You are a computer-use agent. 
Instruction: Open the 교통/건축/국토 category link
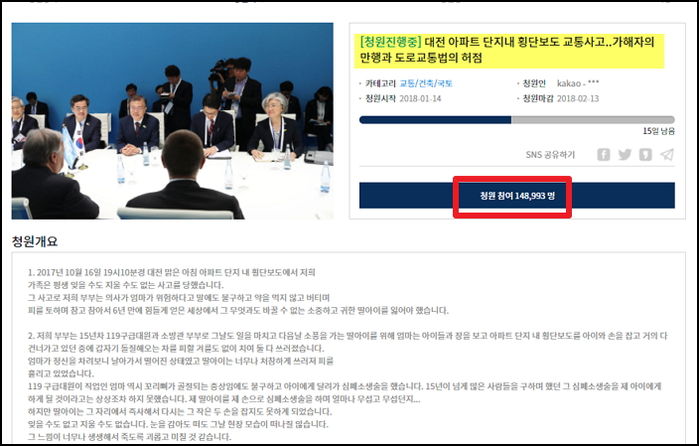[426, 83]
